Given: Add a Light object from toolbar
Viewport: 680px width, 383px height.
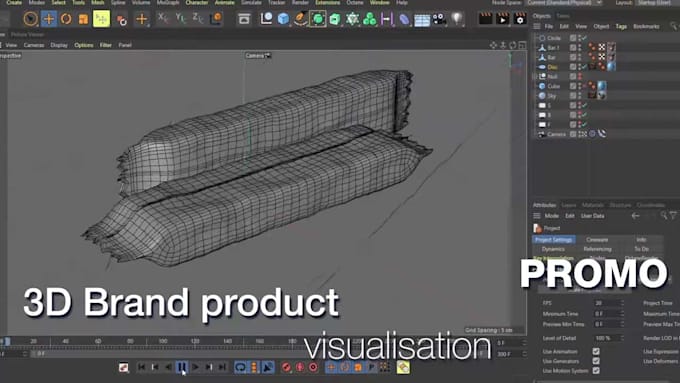Looking at the screenshot, I should pyautogui.click(x=456, y=19).
